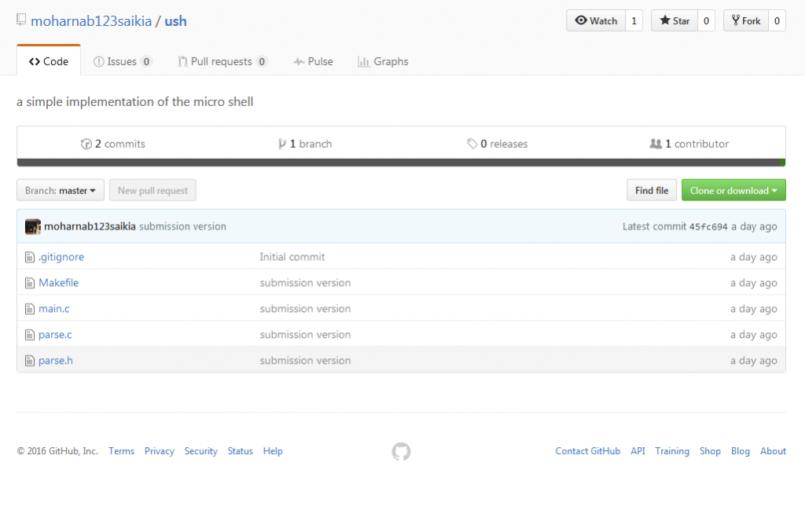The image size is (805, 532).
Task: Open the submission version message in main.c row
Action: [x=306, y=308]
